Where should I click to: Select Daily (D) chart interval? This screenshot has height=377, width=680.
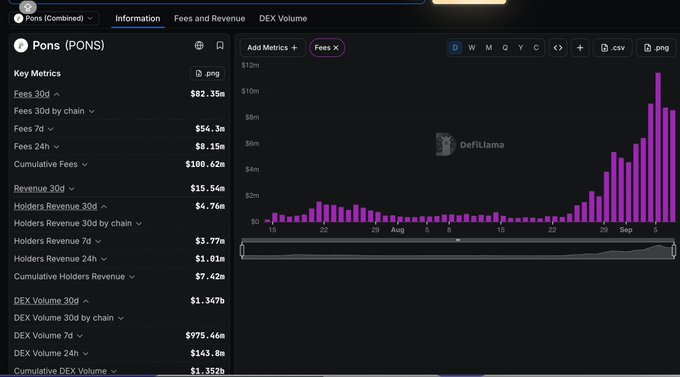(455, 48)
